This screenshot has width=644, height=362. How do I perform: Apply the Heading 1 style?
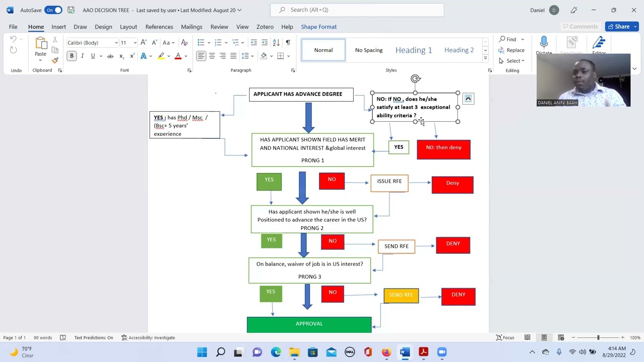[x=414, y=50]
